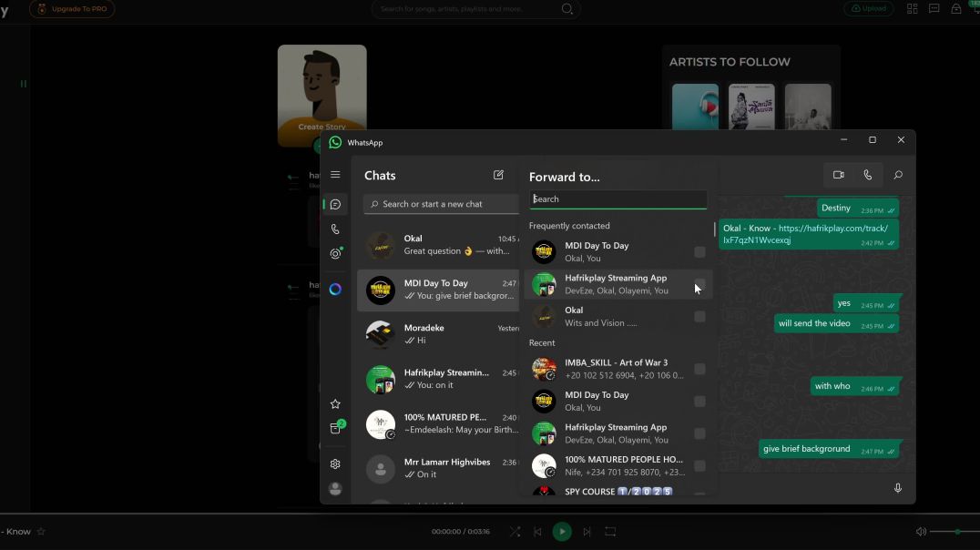Screen dimensions: 980x550
Task: Toggle shuffle in music player bar
Action: [515, 532]
